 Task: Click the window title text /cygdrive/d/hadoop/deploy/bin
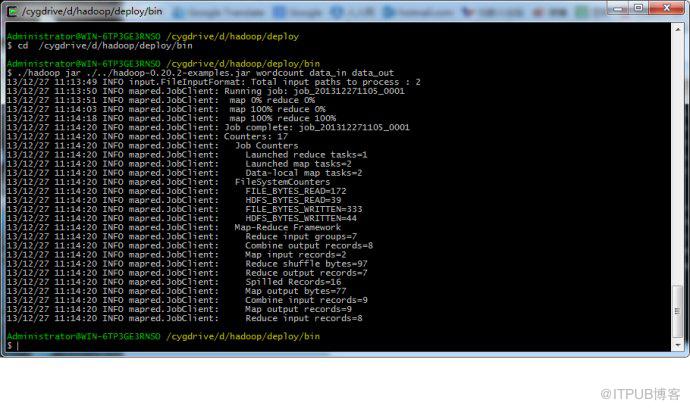pyautogui.click(x=92, y=11)
